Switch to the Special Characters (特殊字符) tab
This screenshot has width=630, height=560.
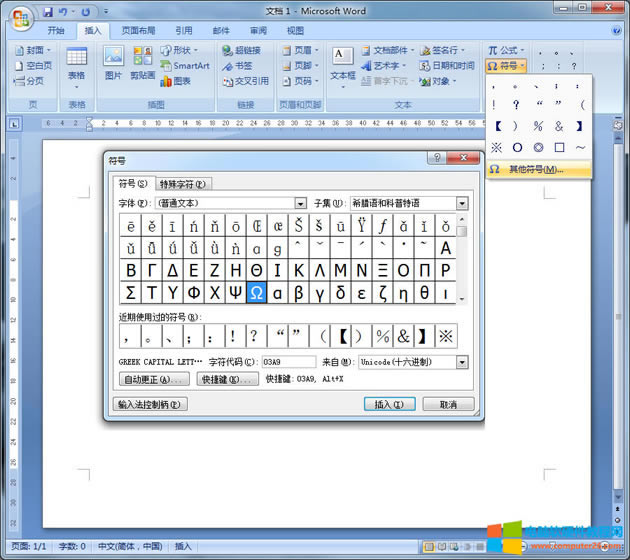(x=185, y=184)
